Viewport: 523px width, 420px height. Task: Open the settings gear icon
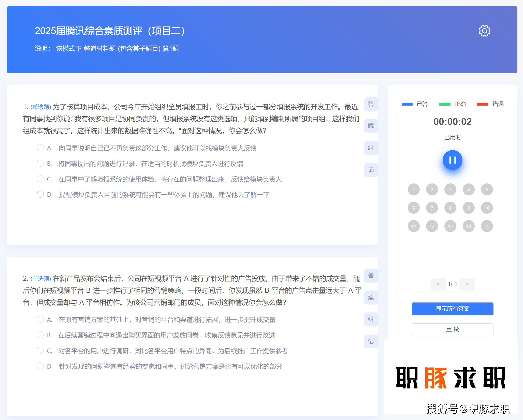tap(484, 31)
